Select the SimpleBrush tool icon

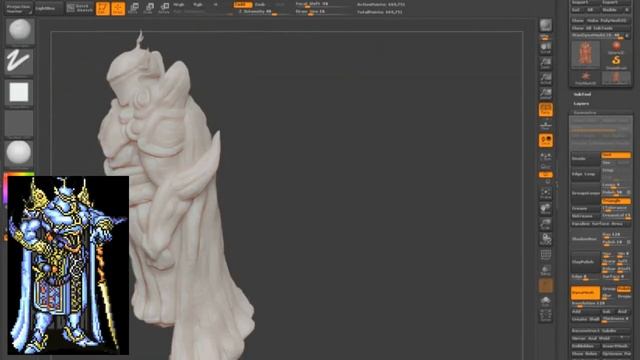click(616, 62)
